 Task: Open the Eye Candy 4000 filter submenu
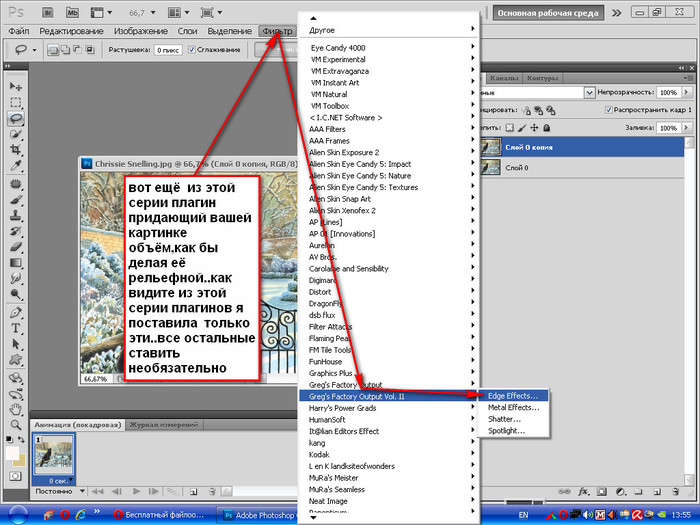point(389,47)
